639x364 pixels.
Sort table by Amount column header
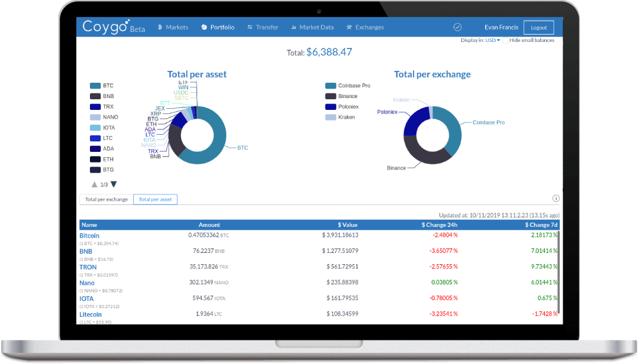pyautogui.click(x=209, y=225)
